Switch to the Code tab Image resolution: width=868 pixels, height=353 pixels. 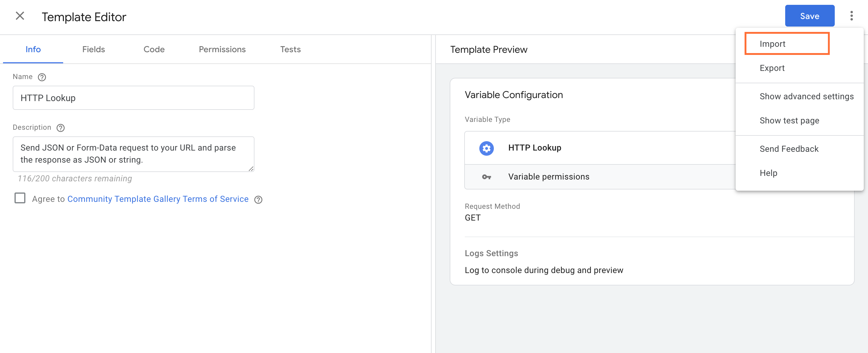(153, 49)
